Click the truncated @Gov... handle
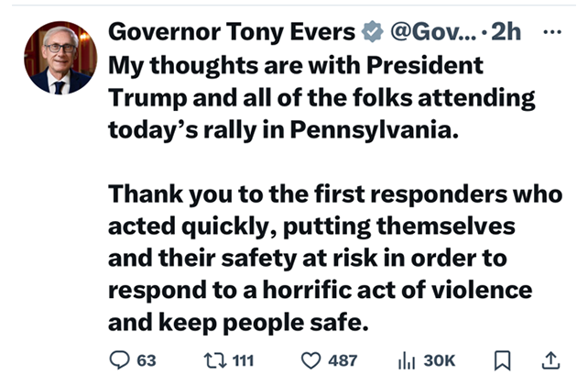Image resolution: width=588 pixels, height=376 pixels. click(432, 34)
